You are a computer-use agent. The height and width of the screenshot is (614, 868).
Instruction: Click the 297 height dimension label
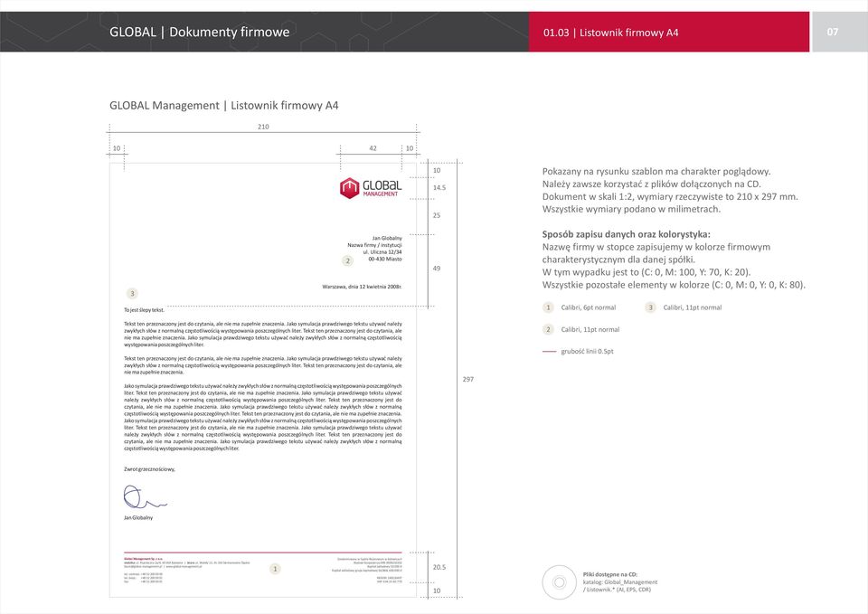(x=467, y=379)
